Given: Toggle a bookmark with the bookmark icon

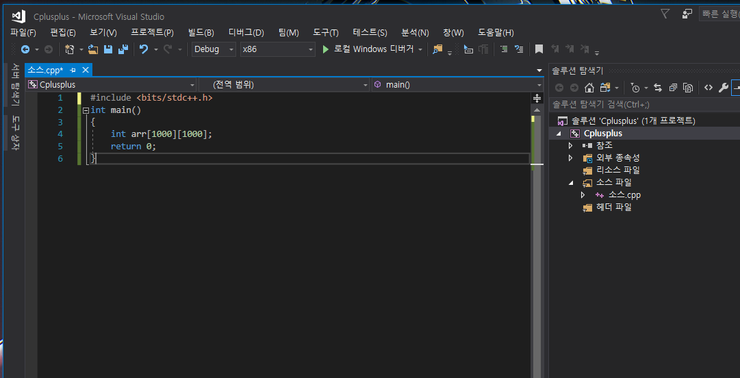Looking at the screenshot, I should pos(539,49).
